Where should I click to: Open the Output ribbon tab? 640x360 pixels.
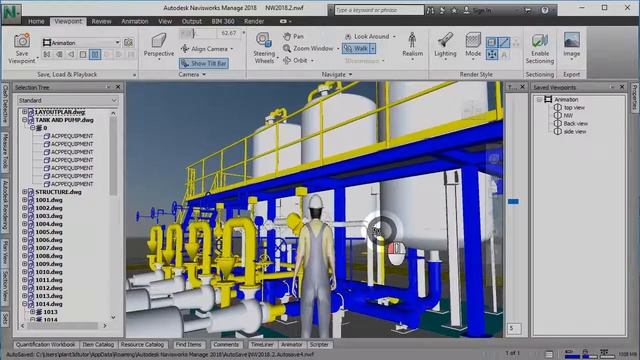191,21
